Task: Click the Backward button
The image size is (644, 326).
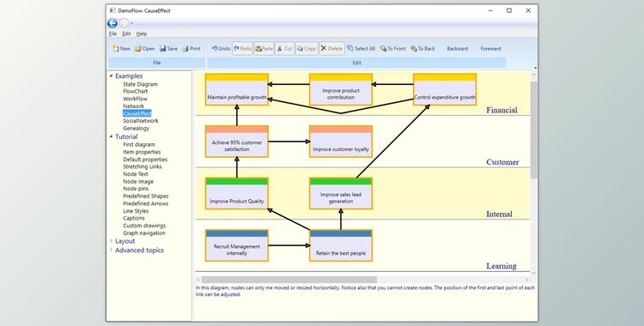Action: click(458, 48)
